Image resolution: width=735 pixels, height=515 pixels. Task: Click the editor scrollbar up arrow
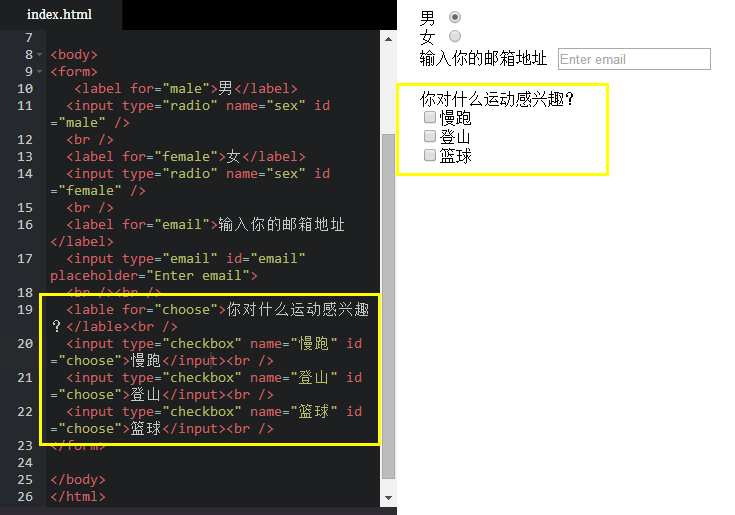coord(388,39)
